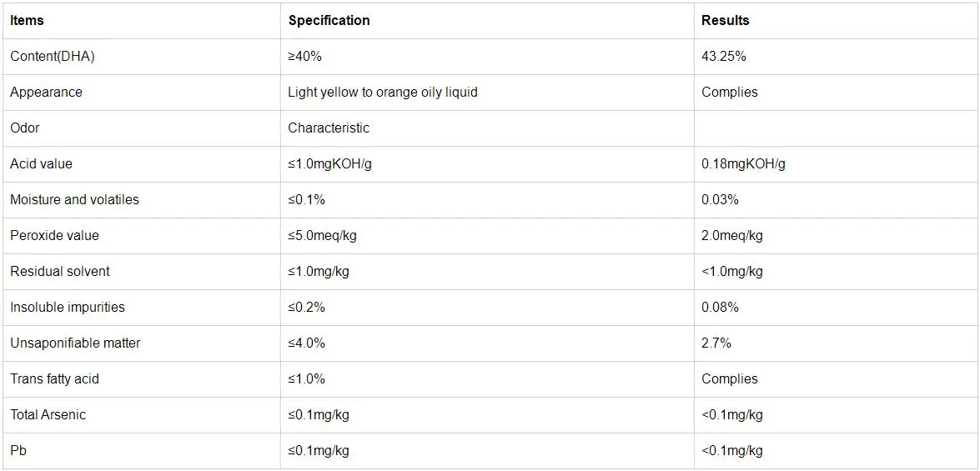The image size is (980, 471).
Task: Click the 43.25% result cell
Action: tap(723, 56)
